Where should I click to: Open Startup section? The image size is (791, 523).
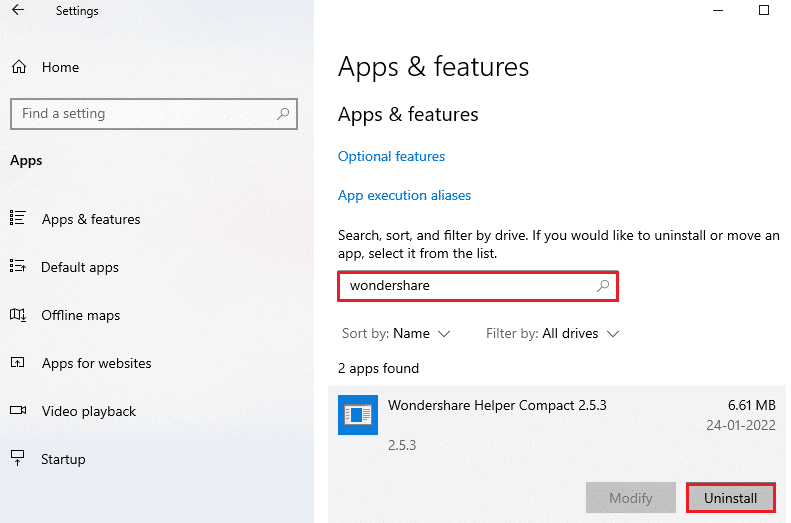[x=63, y=459]
